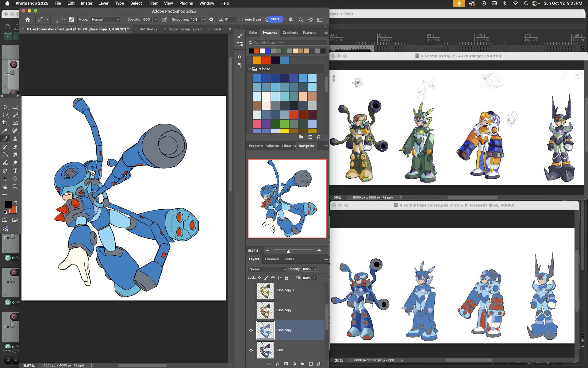588x368 pixels.
Task: Toggle lock position
Action: [273, 278]
